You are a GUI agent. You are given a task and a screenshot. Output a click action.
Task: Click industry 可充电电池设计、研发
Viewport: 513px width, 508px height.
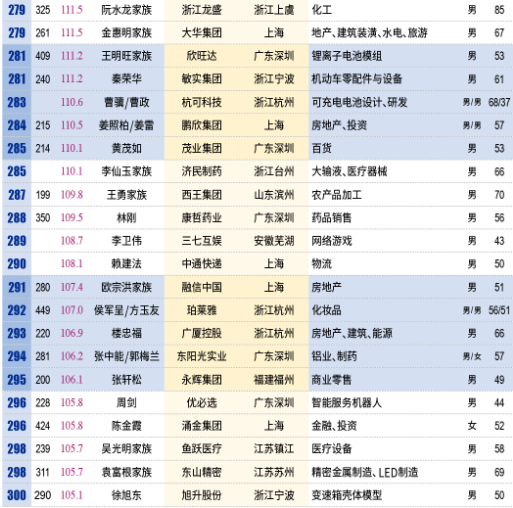click(359, 102)
